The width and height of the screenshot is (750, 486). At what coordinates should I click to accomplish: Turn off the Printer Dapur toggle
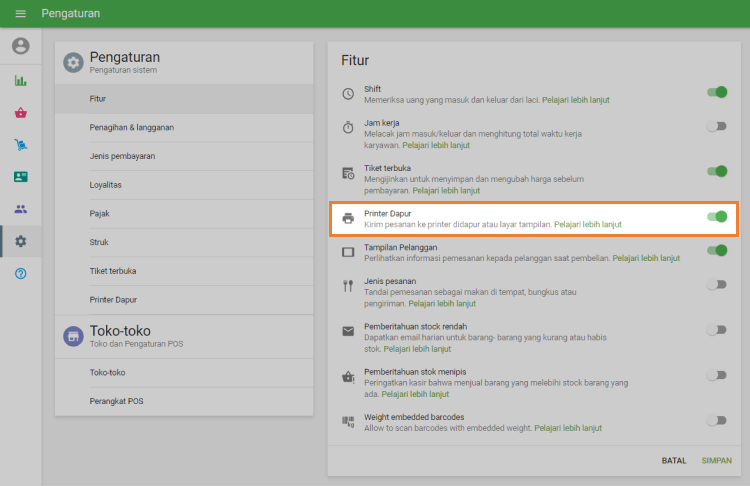click(716, 217)
